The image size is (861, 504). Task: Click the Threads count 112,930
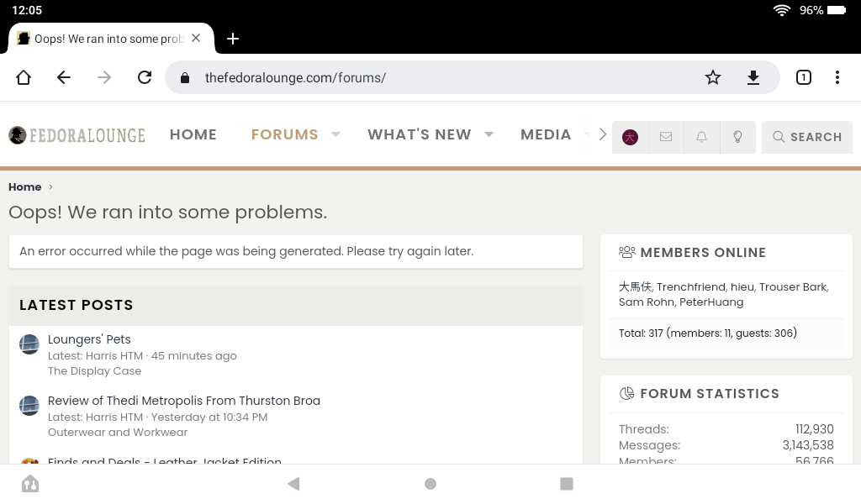(814, 429)
